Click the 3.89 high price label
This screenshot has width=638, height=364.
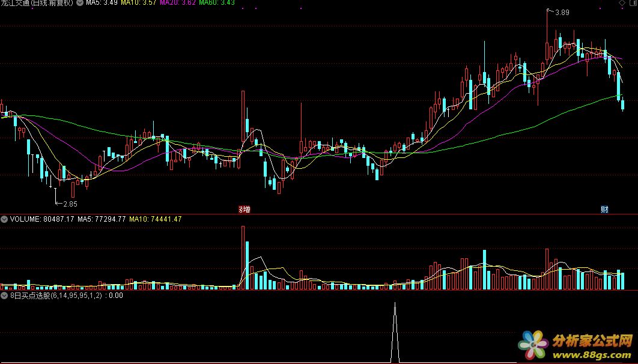coord(562,13)
